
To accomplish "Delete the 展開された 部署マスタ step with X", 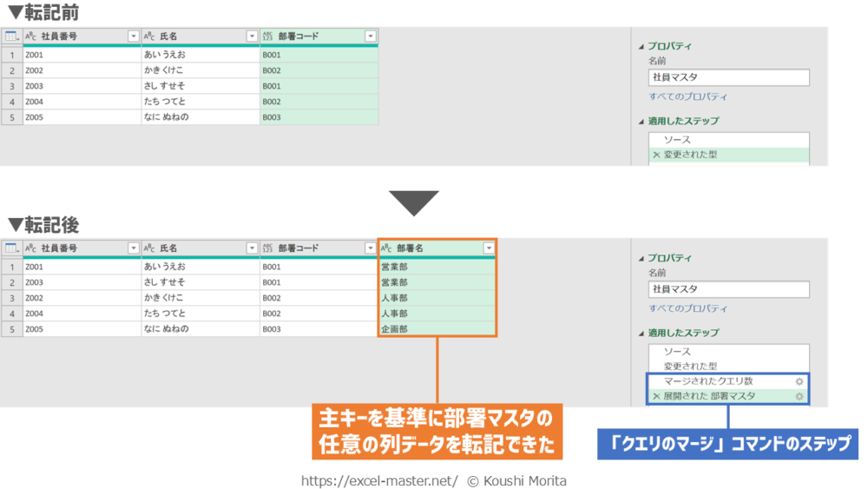I will point(656,396).
